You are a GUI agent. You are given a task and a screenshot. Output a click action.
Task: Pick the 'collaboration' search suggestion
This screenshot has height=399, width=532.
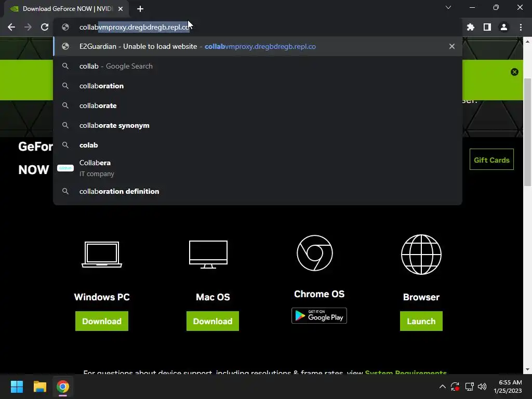click(258, 86)
